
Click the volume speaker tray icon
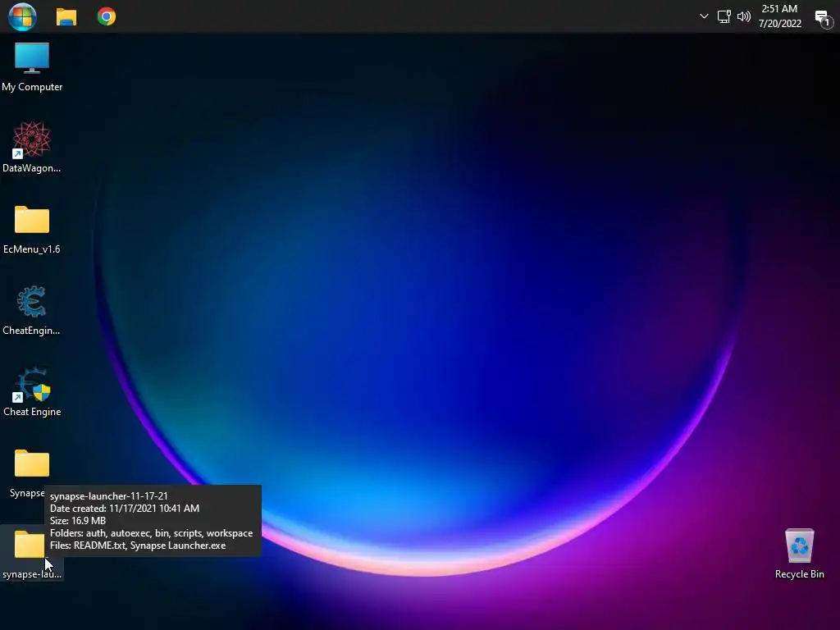[743, 16]
